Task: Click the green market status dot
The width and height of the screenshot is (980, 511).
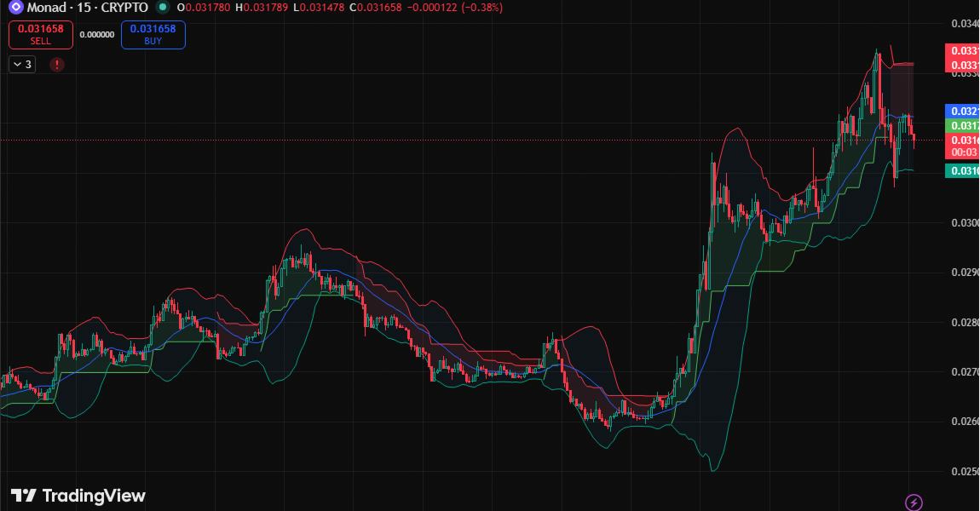Action: pos(163,8)
